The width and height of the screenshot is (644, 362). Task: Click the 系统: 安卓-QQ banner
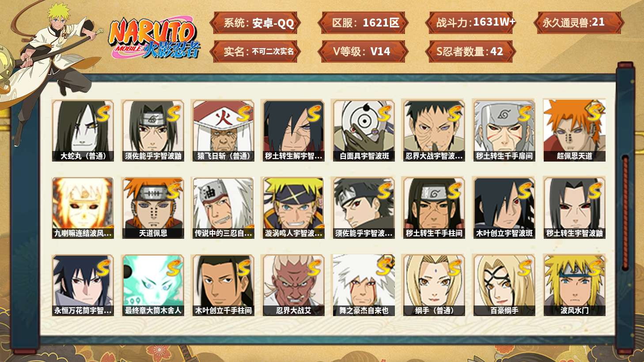coord(255,23)
